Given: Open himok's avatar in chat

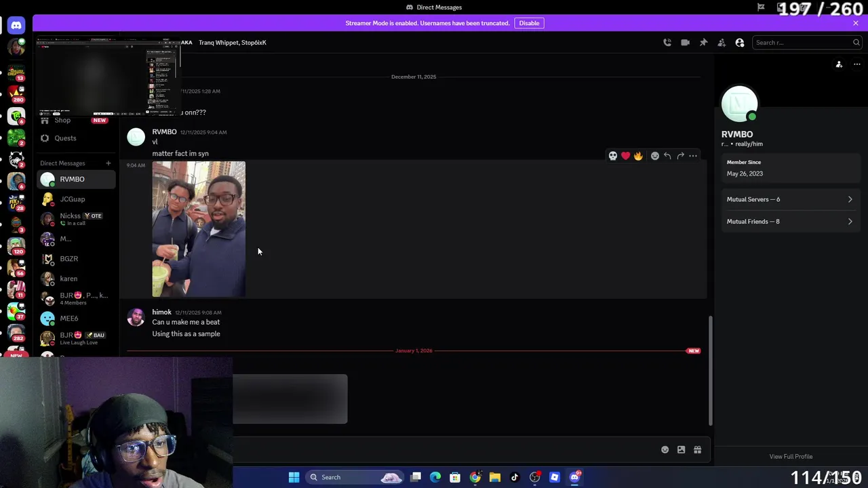Looking at the screenshot, I should 136,317.
